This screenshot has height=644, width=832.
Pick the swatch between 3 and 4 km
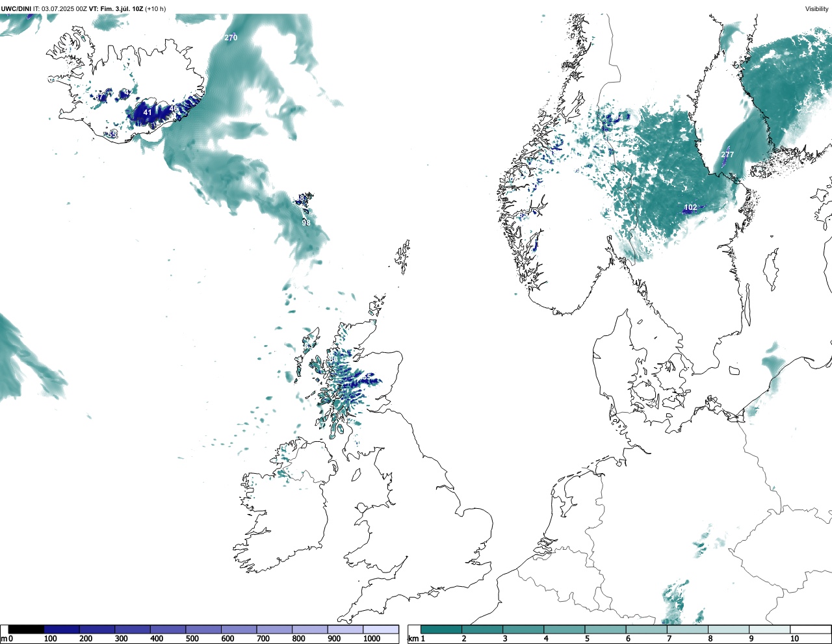(523, 630)
